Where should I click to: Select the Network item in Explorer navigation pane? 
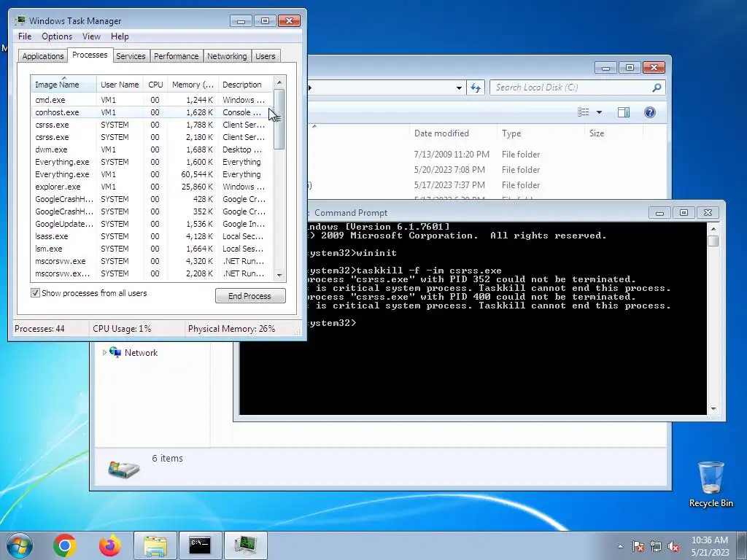[x=141, y=353]
